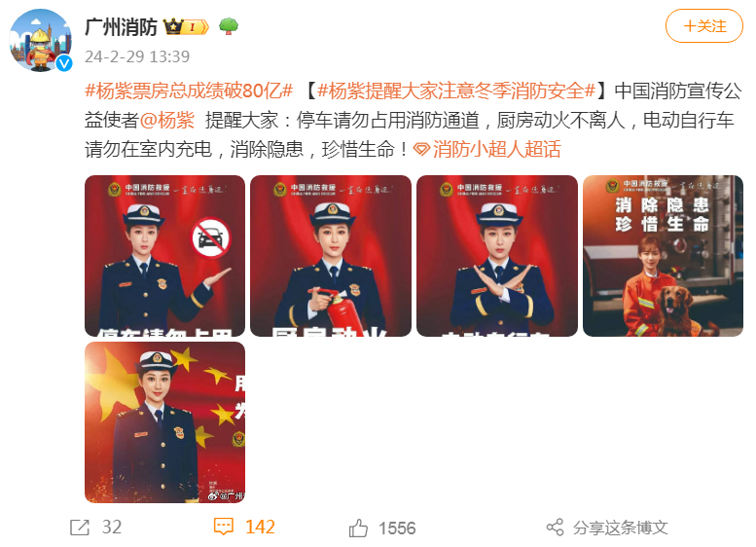756x547 pixels.
Task: Click the 广州消防 account name
Action: point(121,27)
